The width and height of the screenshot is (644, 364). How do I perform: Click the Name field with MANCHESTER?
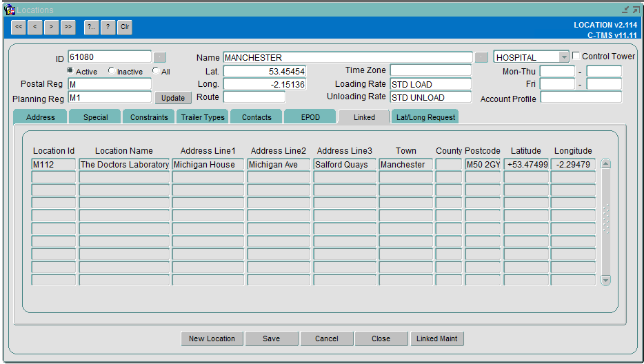(x=348, y=57)
